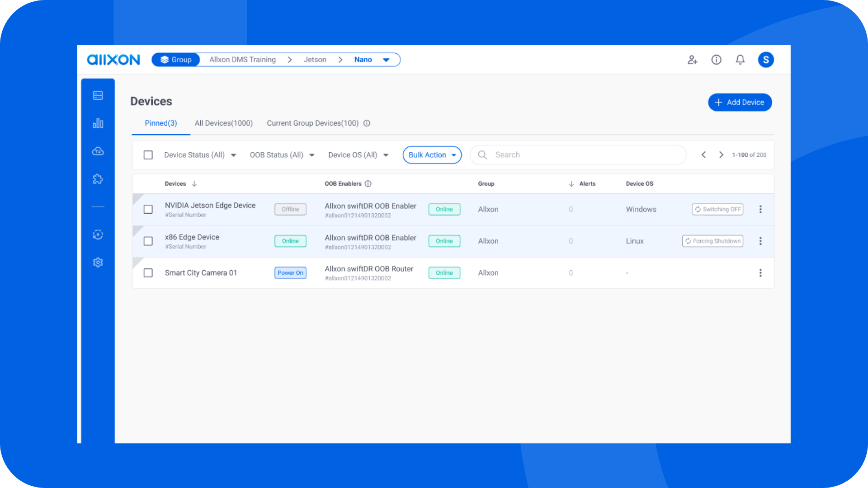Click Online badge beside x86 Edge Device name
The height and width of the screenshot is (488, 868).
(x=291, y=241)
